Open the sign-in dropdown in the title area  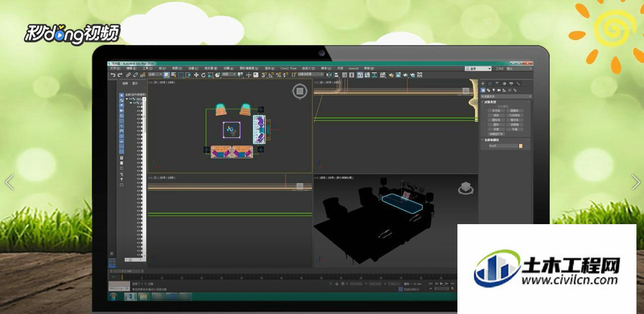click(x=478, y=68)
